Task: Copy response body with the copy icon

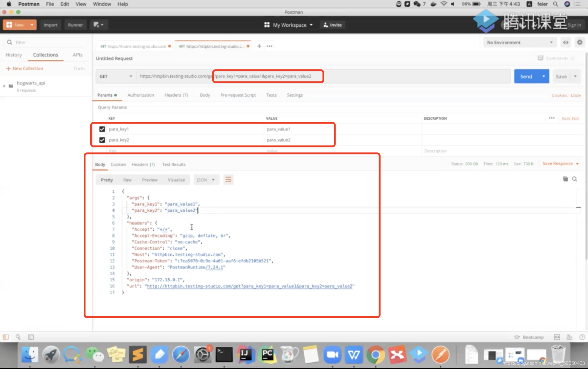Action: point(565,179)
